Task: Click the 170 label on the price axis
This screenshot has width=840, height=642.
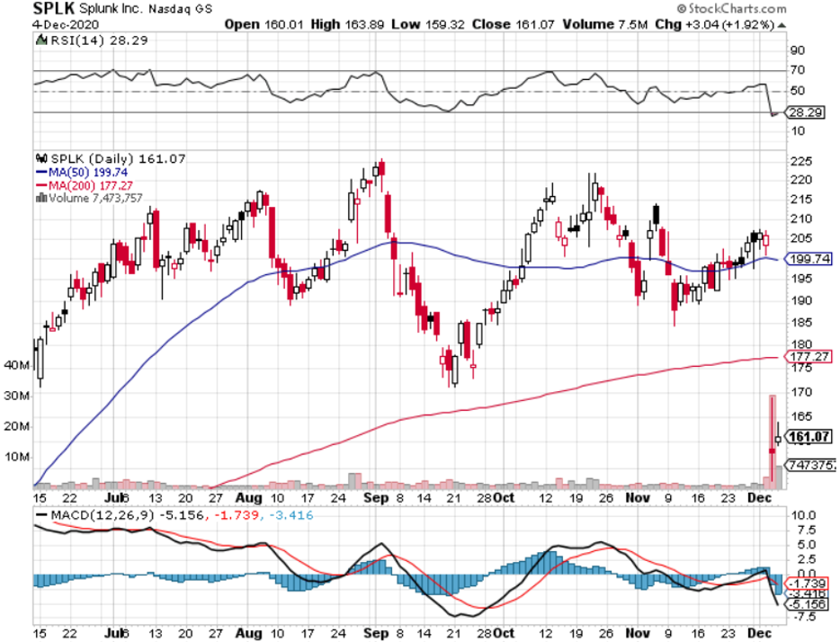Action: click(801, 392)
